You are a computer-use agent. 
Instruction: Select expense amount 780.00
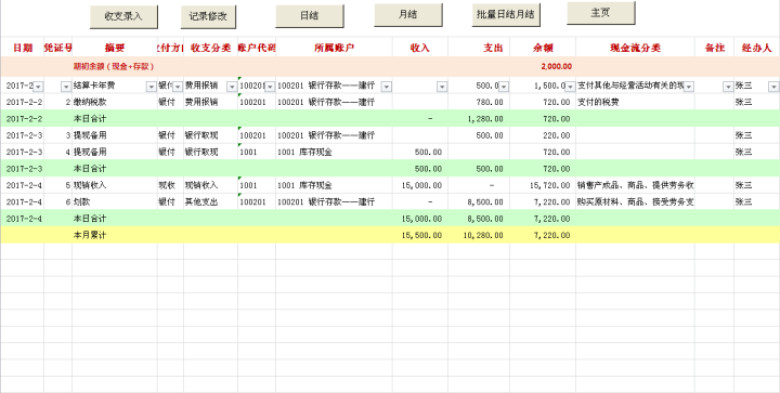tap(489, 102)
